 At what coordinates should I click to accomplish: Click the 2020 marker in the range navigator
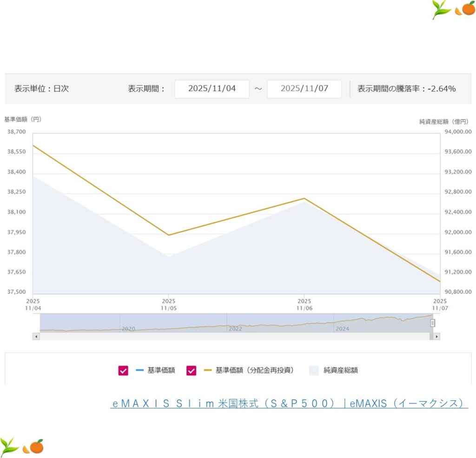pos(128,329)
